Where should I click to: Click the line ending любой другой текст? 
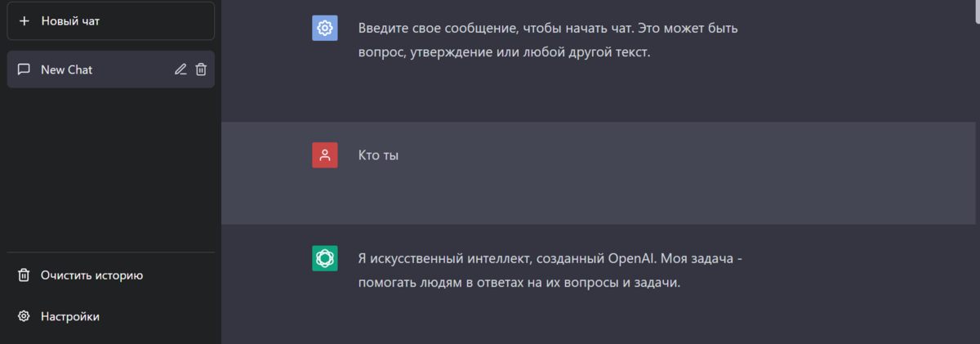[504, 52]
